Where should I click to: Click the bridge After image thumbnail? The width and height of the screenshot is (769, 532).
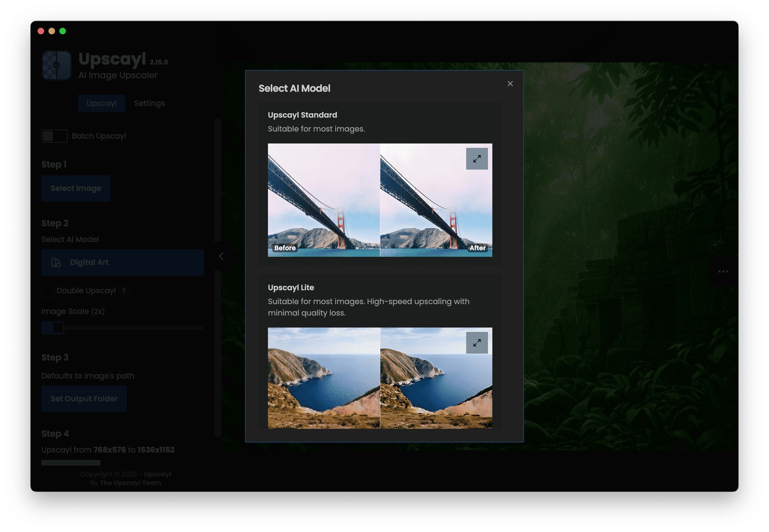pos(436,200)
